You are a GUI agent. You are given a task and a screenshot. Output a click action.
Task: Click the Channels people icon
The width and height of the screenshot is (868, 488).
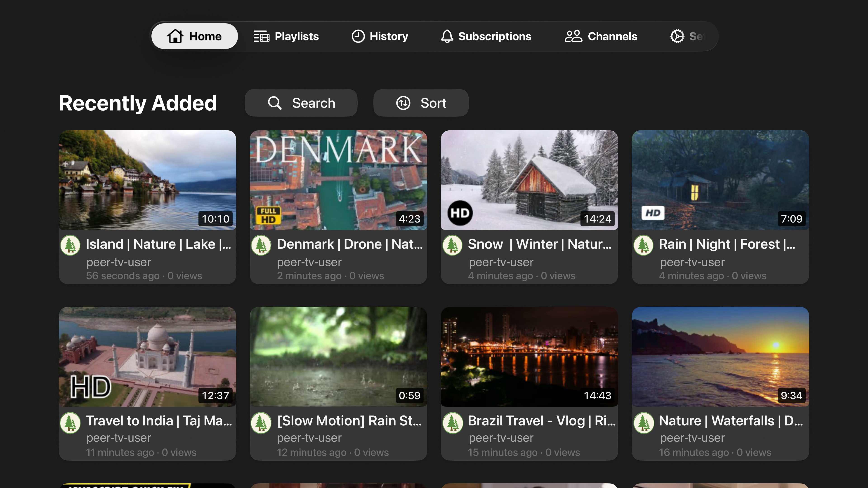pos(573,36)
